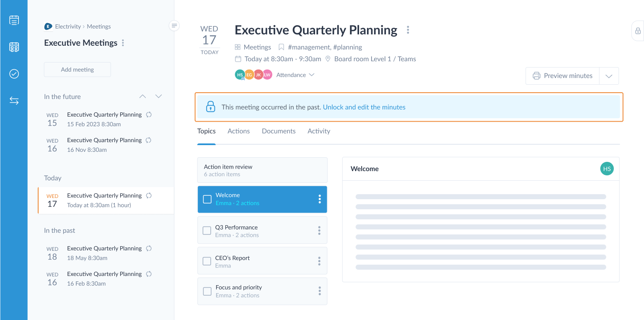Select the 18 May Executive Quarterly Planning meeting
Viewport: 644px width, 320px height.
click(106, 253)
